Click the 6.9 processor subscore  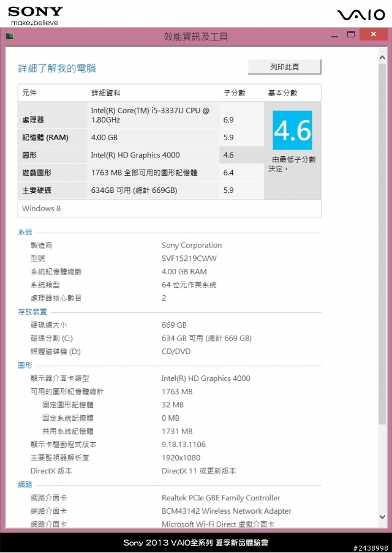click(228, 120)
